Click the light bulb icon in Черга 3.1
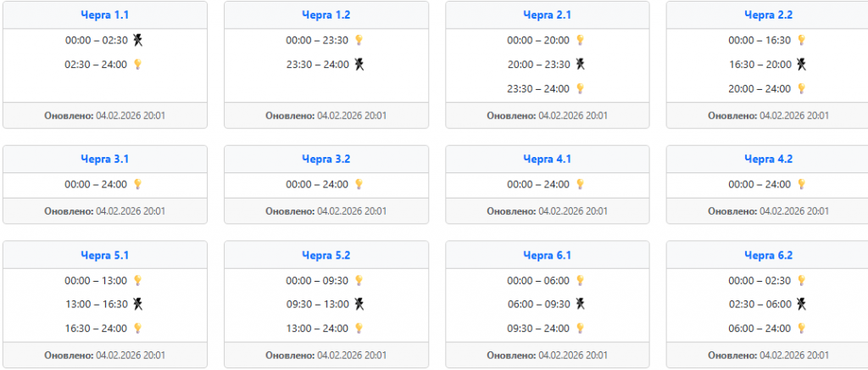The image size is (868, 370). coord(138,184)
